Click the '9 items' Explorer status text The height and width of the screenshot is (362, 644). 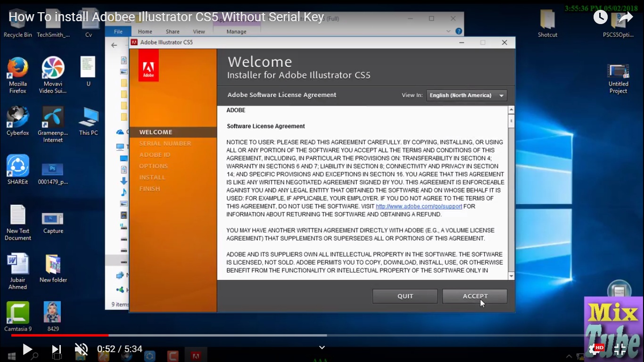click(120, 304)
